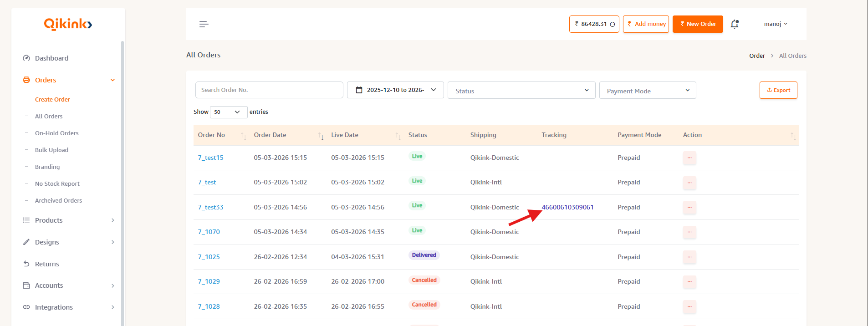Screen dimensions: 868x326
Task: Expand the Integrations sidebar section
Action: coord(68,307)
